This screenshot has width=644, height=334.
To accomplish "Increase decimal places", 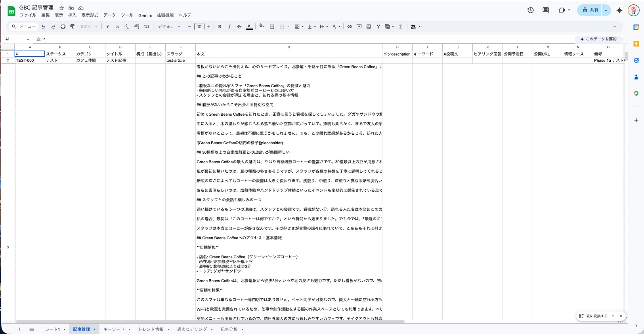I will pyautogui.click(x=137, y=27).
